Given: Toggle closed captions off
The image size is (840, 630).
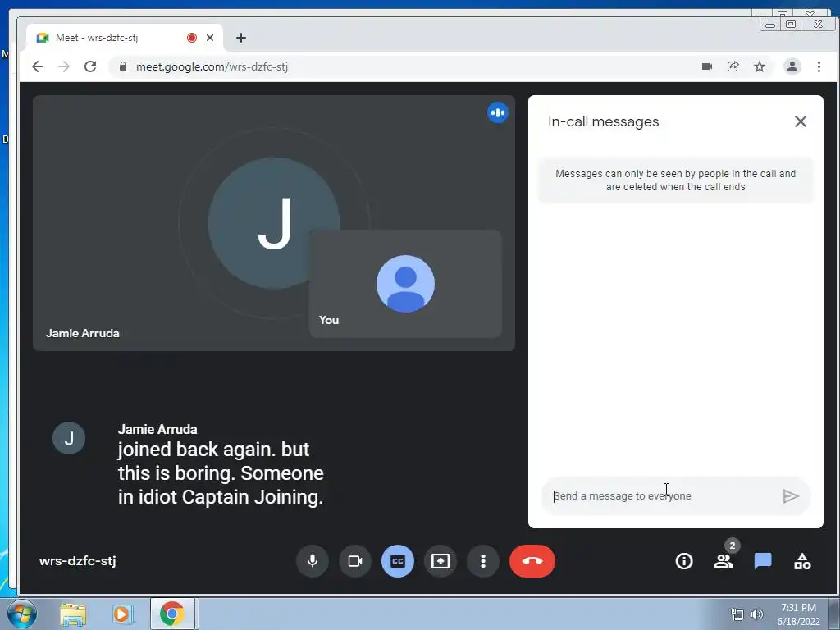Looking at the screenshot, I should pos(398,561).
